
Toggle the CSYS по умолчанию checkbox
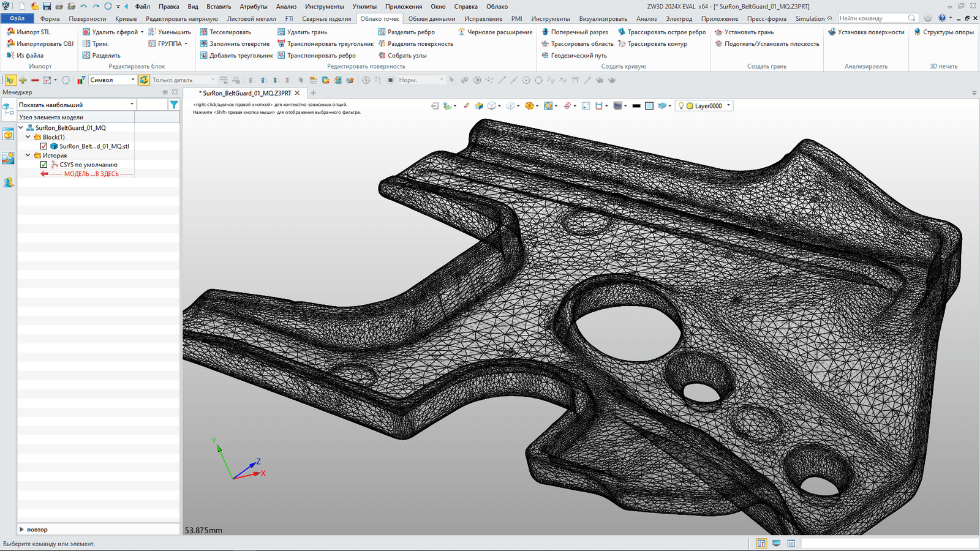pyautogui.click(x=43, y=165)
